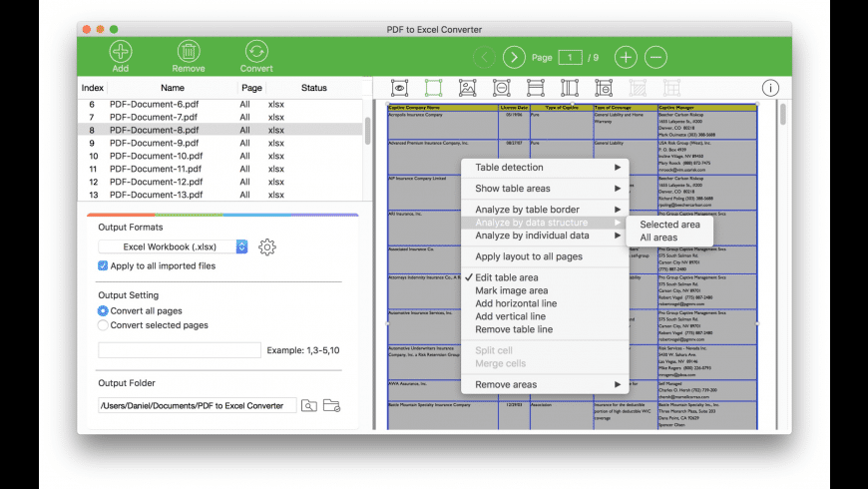Click the output folder path field
Image resolution: width=868 pixels, height=489 pixels.
pyautogui.click(x=198, y=405)
